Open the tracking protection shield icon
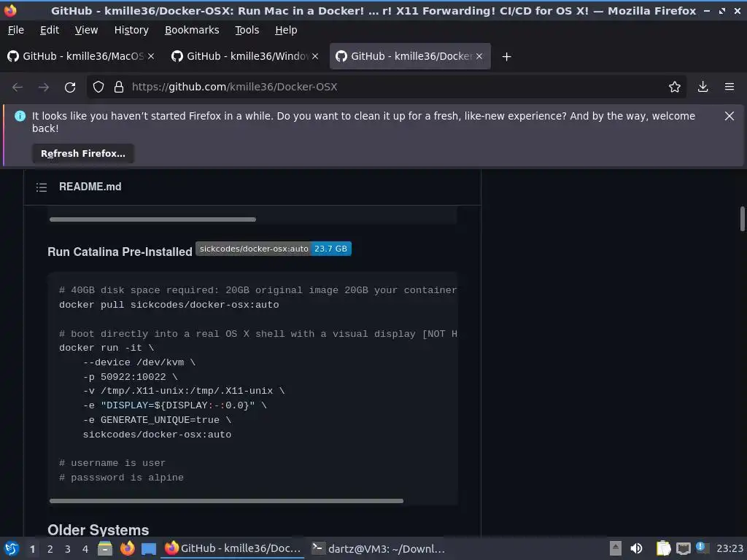The height and width of the screenshot is (560, 747). click(98, 87)
